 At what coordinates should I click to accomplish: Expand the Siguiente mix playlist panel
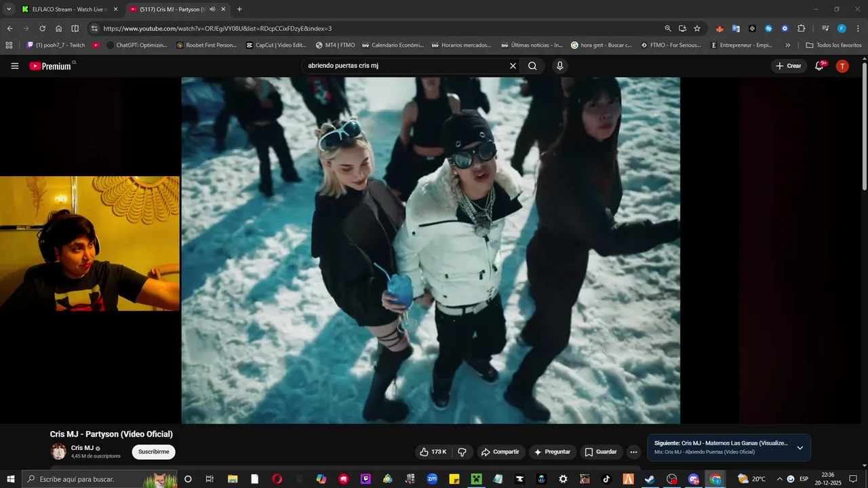pyautogui.click(x=800, y=447)
